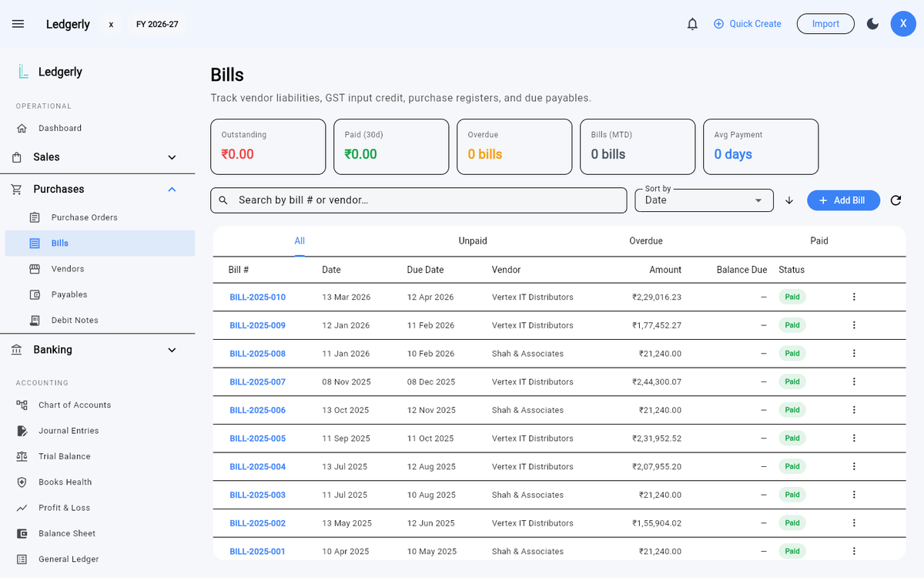Open more actions for BILL-2025-003

tap(854, 495)
